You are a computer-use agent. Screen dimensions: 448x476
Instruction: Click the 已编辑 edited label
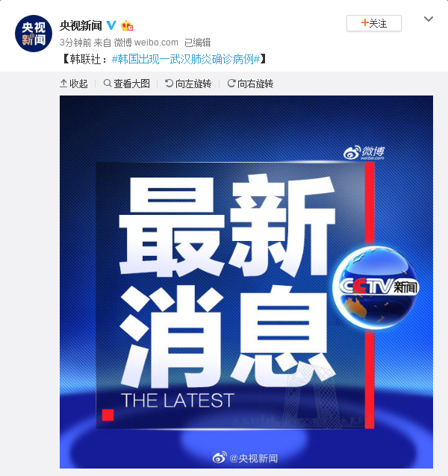pyautogui.click(x=198, y=43)
